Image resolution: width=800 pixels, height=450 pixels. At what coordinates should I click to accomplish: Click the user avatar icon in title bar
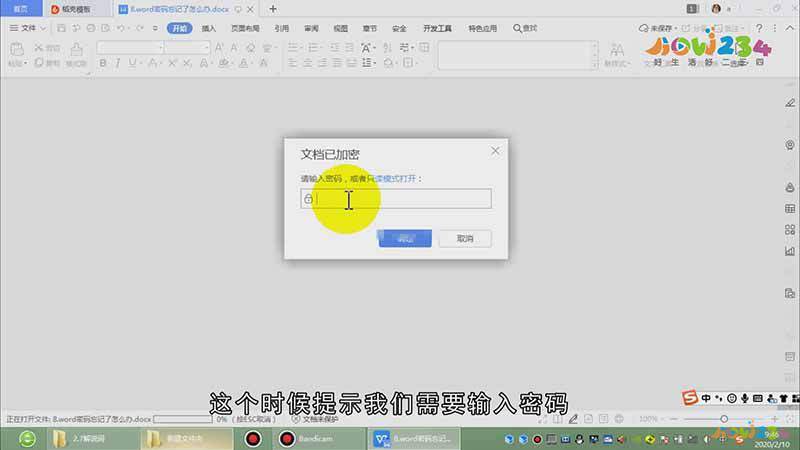(716, 9)
